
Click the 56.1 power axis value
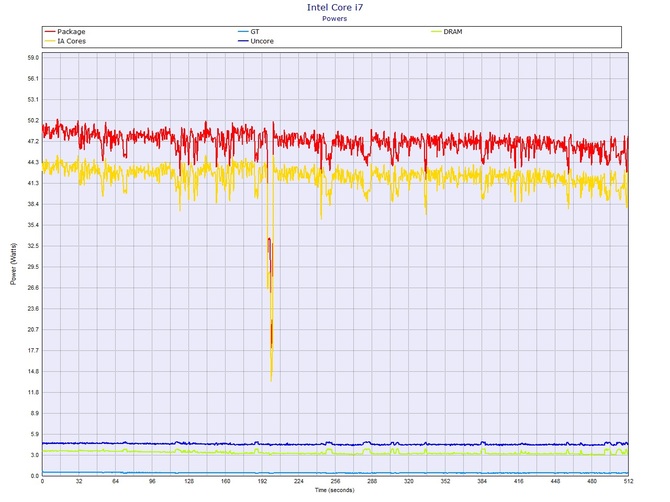tap(33, 79)
